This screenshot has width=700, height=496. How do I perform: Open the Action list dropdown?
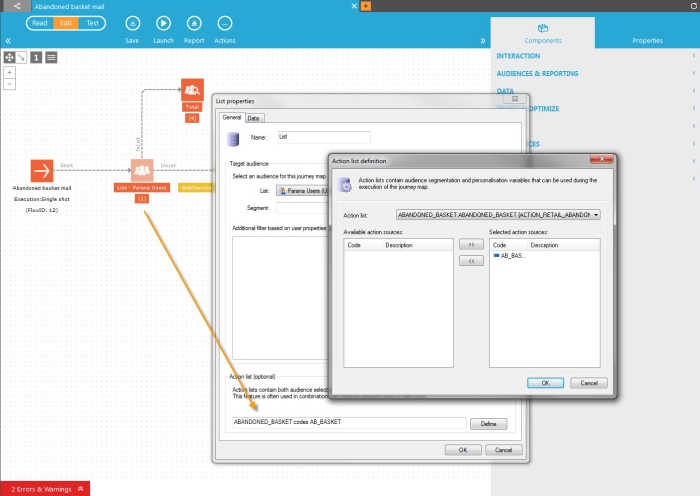pyautogui.click(x=498, y=214)
